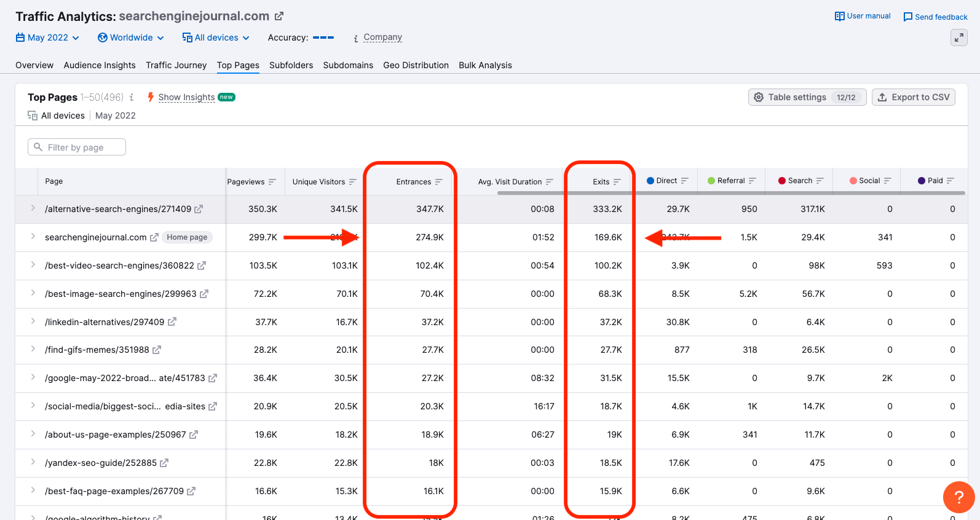The height and width of the screenshot is (520, 980).
Task: Sort by Unique Visitors using its sort icon
Action: pos(353,182)
